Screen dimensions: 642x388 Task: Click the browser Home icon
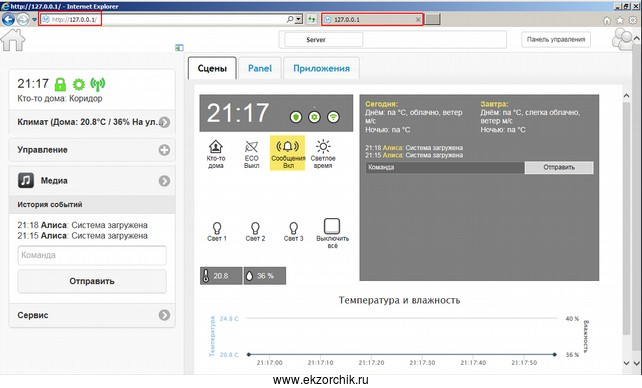(607, 20)
